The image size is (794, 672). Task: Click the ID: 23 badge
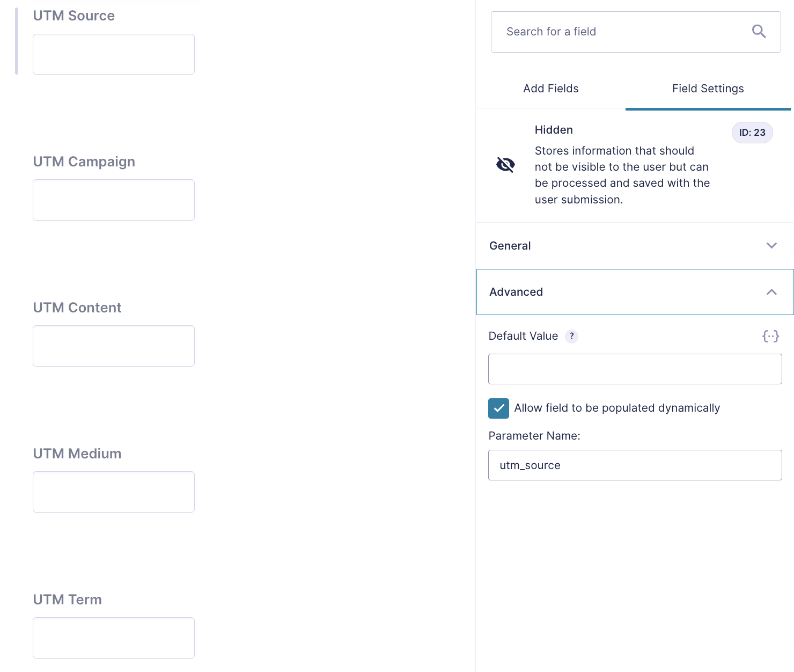(752, 133)
